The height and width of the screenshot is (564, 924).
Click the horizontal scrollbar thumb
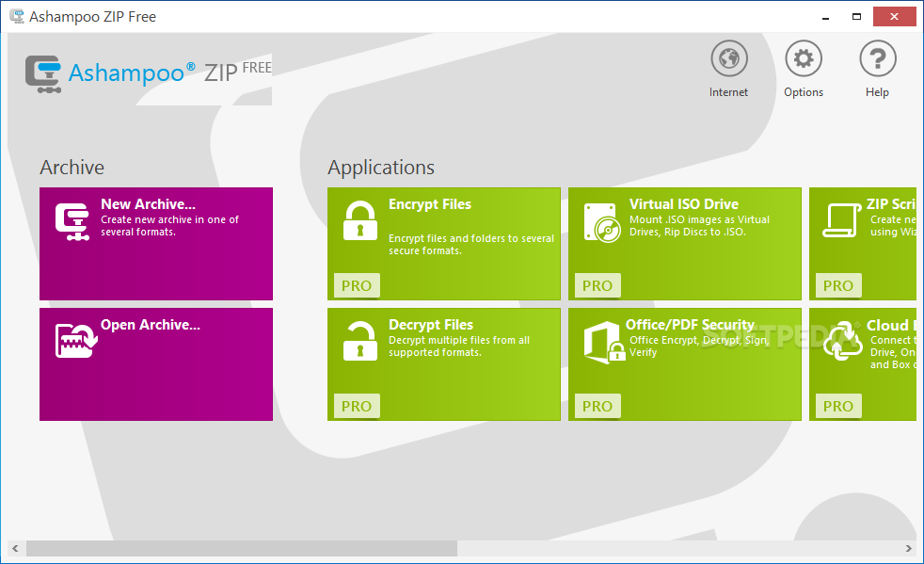click(242, 549)
